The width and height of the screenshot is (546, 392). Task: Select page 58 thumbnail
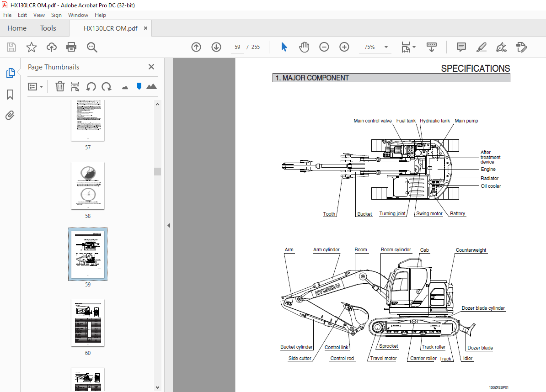click(x=88, y=186)
